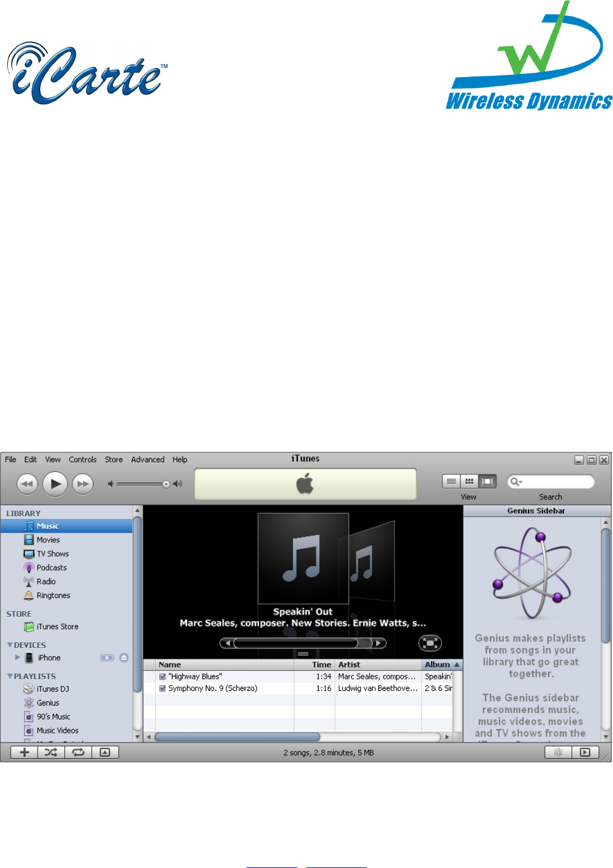Collapse the Devices section
The height and width of the screenshot is (868, 613).
tap(10, 645)
